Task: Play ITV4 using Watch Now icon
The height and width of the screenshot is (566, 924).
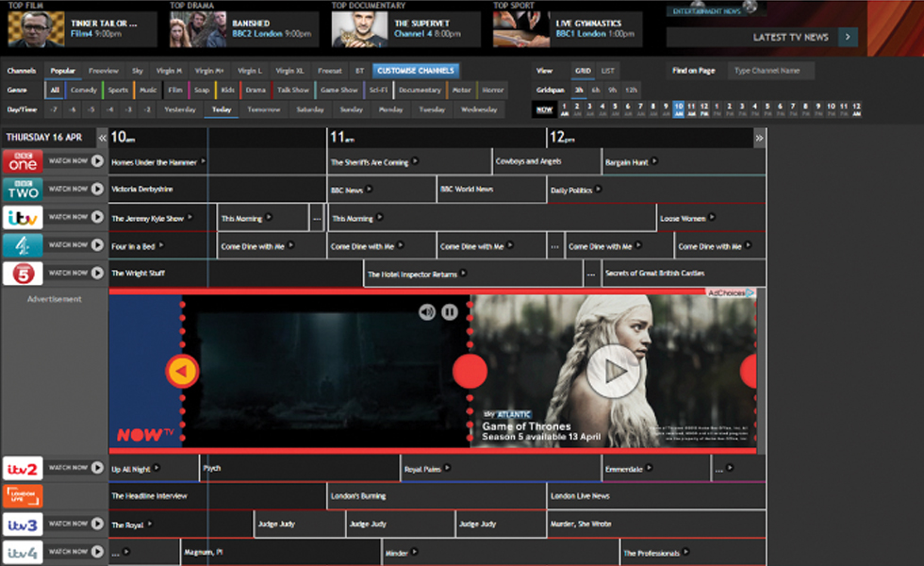Action: (x=97, y=552)
